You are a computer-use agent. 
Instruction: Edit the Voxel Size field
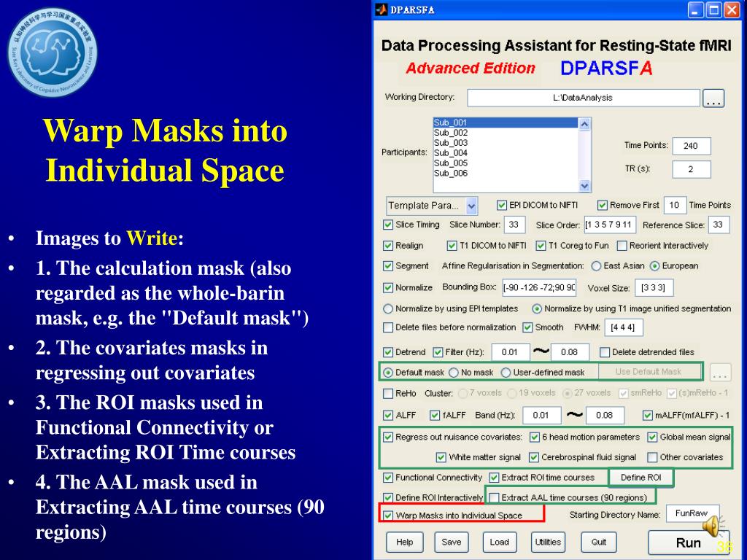click(x=654, y=287)
